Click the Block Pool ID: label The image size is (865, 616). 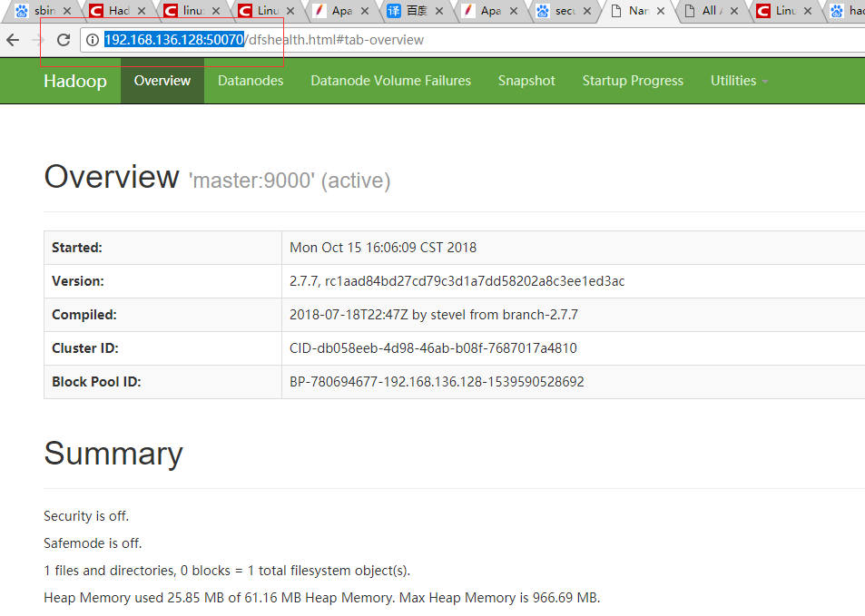96,382
